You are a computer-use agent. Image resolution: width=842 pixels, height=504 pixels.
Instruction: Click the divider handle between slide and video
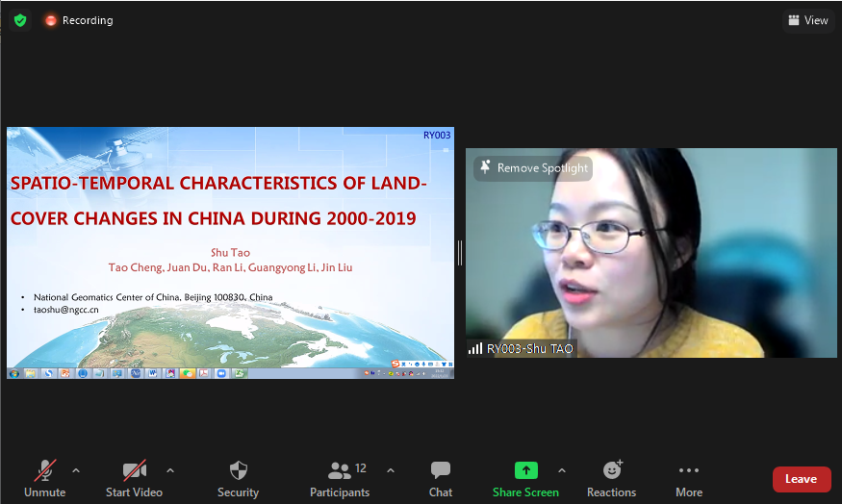tap(460, 253)
